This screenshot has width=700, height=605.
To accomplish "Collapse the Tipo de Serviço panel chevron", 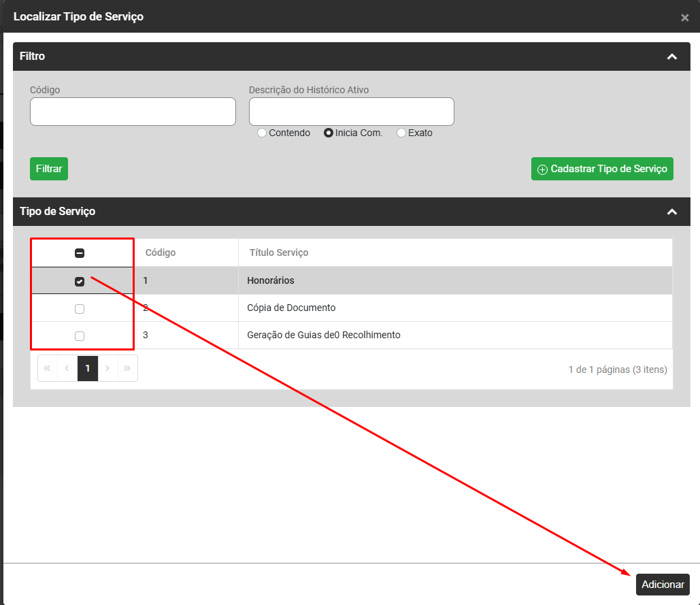I will pos(672,212).
